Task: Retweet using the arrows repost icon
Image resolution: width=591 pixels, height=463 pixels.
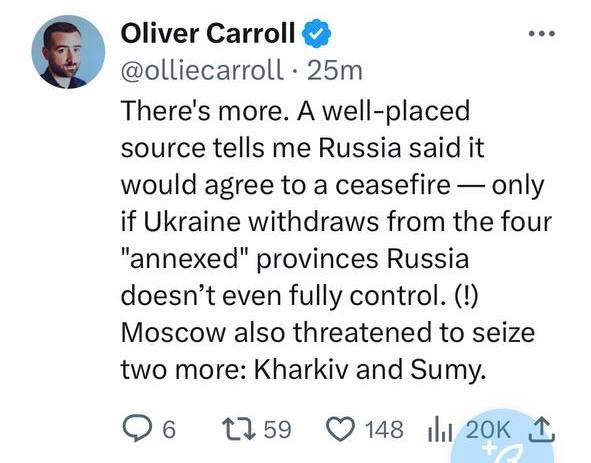Action: pos(238,429)
